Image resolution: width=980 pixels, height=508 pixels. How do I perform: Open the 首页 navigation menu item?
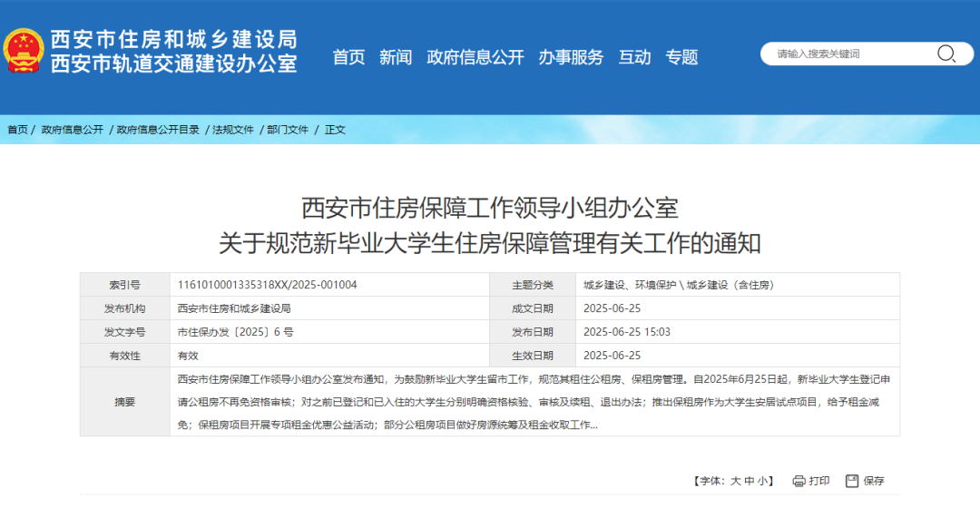(x=348, y=57)
